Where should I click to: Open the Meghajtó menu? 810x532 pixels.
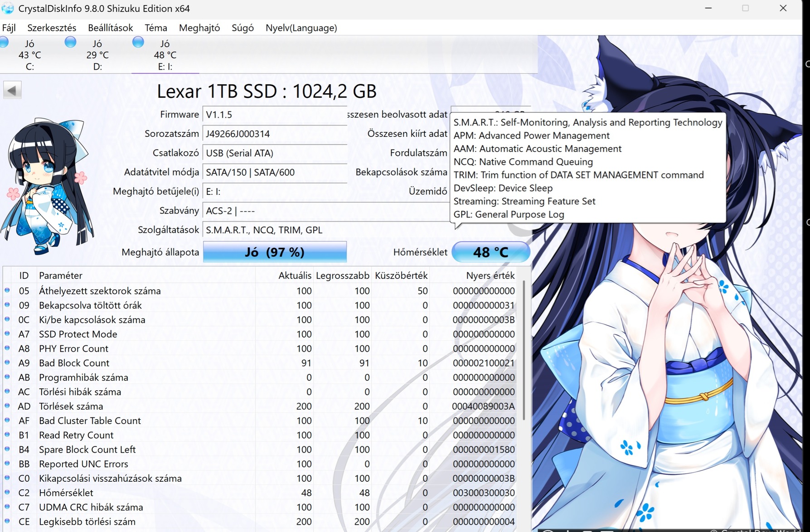point(199,28)
